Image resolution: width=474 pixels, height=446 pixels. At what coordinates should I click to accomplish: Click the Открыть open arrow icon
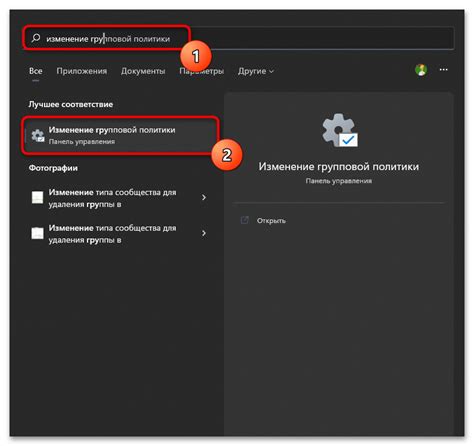click(x=245, y=220)
